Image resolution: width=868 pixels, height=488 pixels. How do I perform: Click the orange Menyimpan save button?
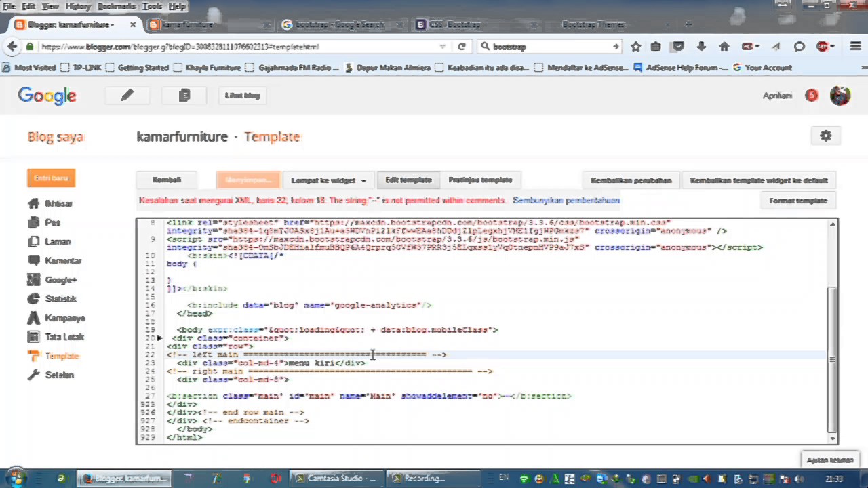[248, 180]
